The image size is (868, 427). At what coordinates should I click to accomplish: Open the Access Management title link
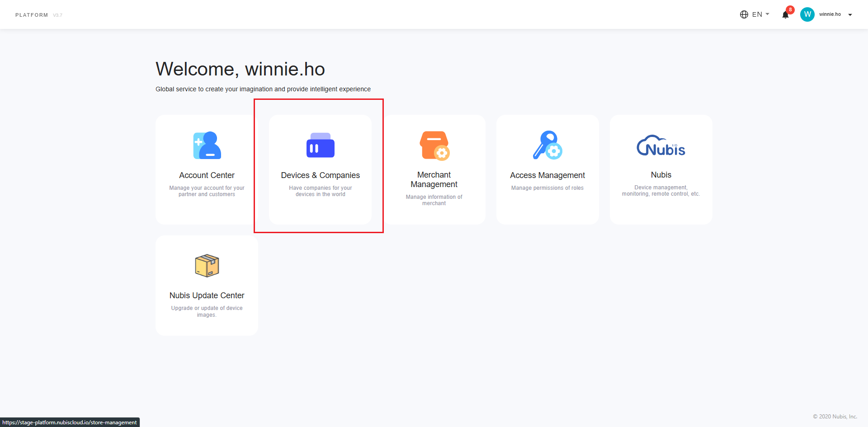pyautogui.click(x=547, y=175)
